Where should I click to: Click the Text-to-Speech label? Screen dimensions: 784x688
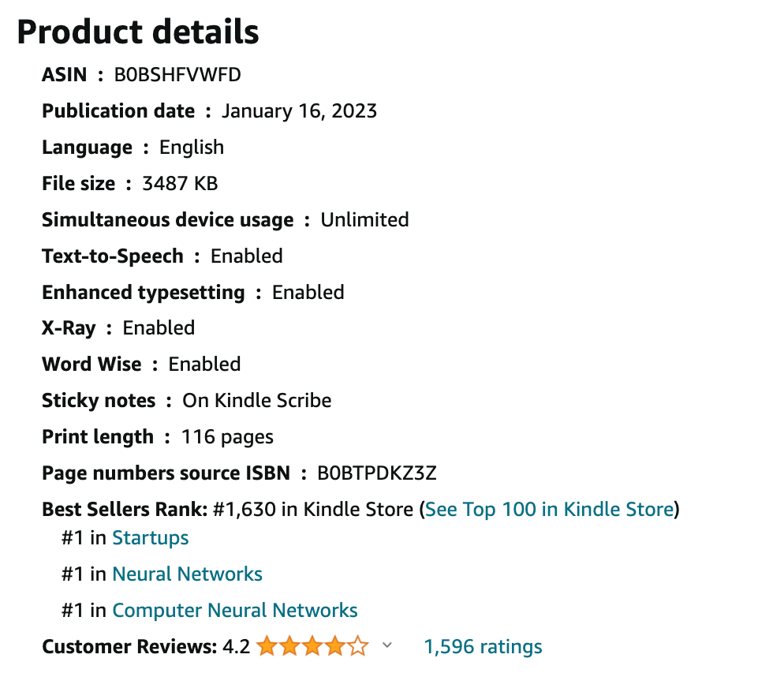[112, 256]
